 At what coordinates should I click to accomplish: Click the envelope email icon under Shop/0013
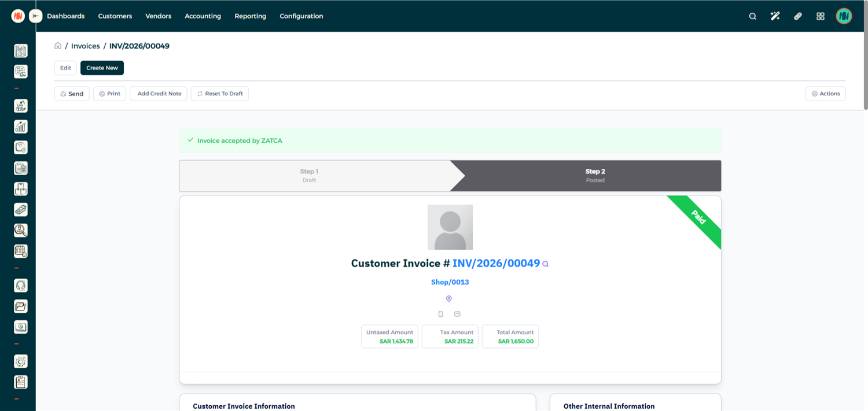coord(457,314)
